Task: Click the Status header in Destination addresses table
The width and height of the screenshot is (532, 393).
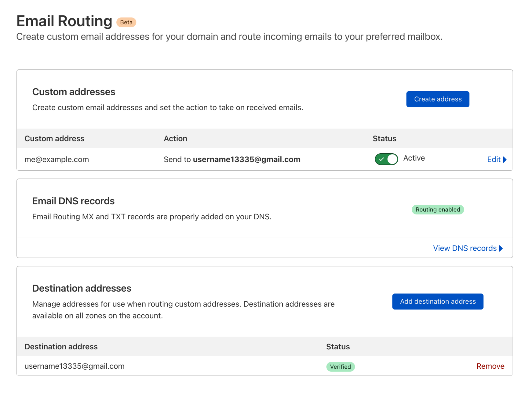Action: point(338,346)
